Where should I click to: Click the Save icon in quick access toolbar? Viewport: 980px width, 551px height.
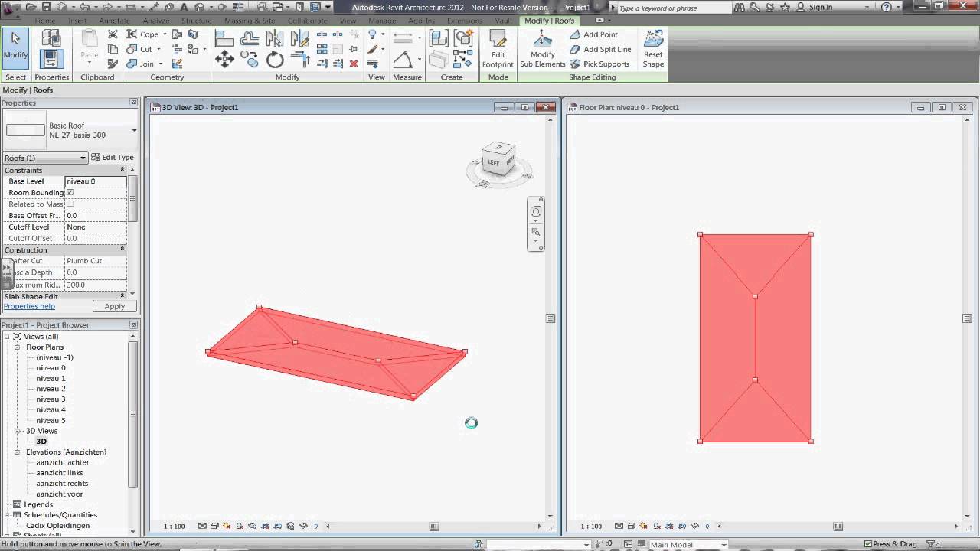pos(46,7)
